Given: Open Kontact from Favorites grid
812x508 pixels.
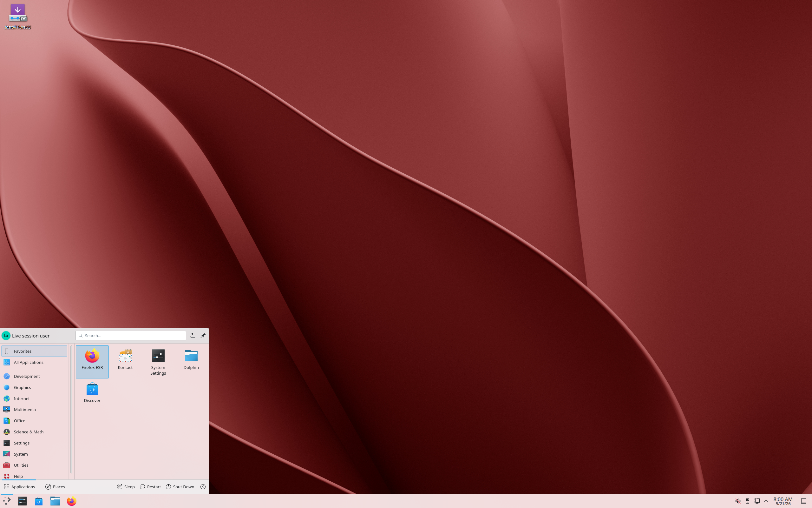Looking at the screenshot, I should coord(125,362).
